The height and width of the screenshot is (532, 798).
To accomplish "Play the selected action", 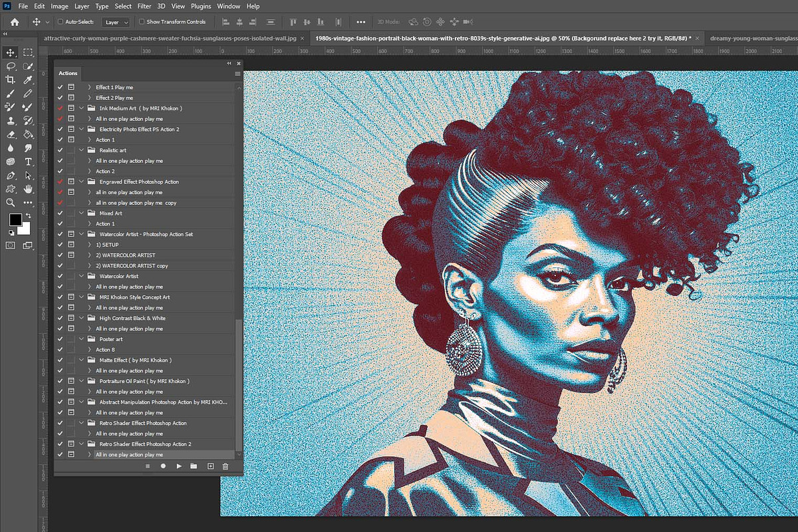I will pyautogui.click(x=179, y=466).
